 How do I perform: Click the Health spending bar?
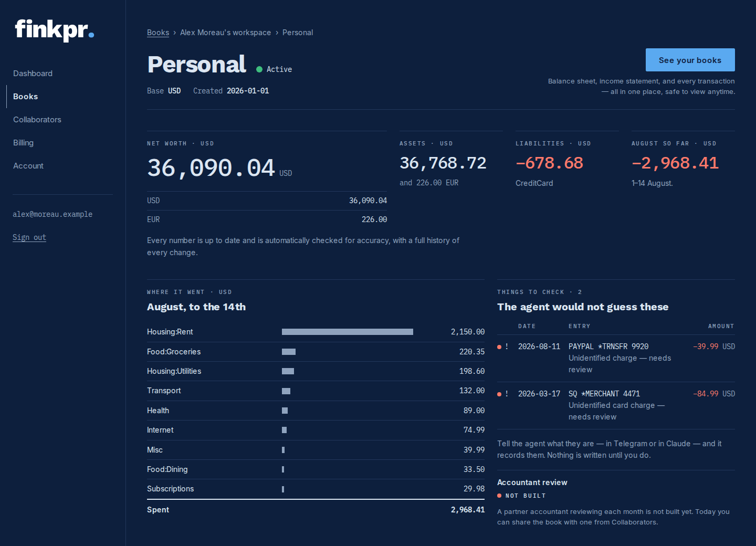click(285, 411)
